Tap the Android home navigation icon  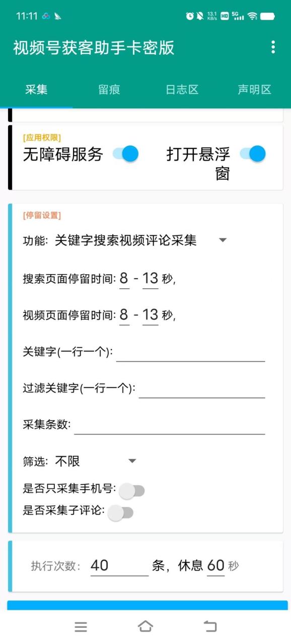pyautogui.click(x=146, y=626)
